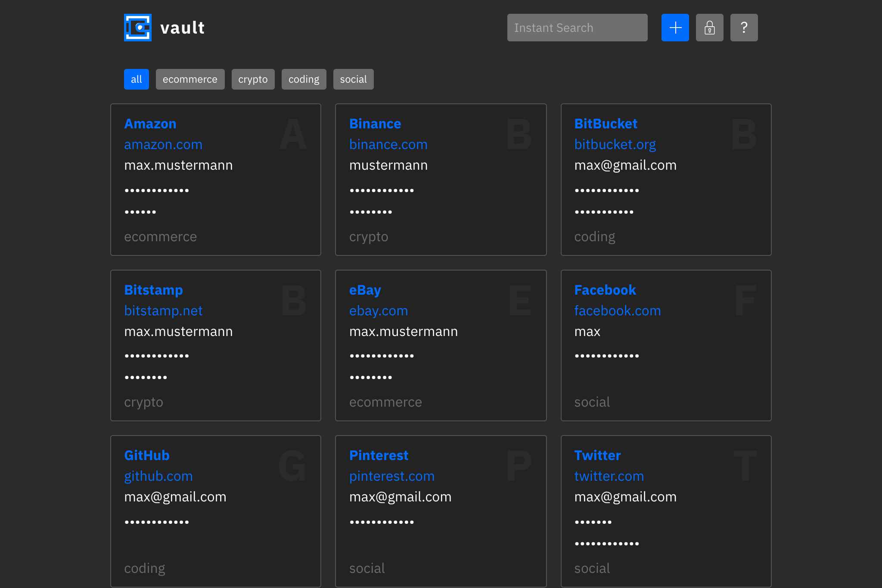Open the binance.com link
The image size is (882, 588).
(388, 144)
